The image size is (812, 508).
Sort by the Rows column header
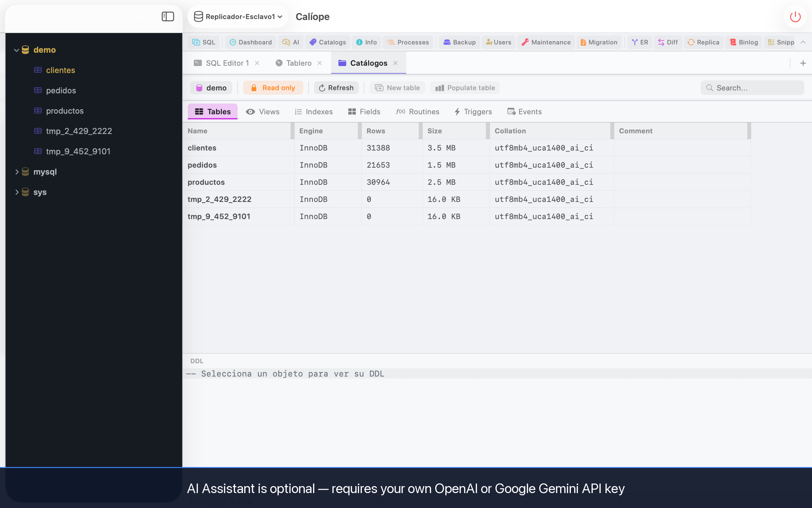pyautogui.click(x=390, y=131)
